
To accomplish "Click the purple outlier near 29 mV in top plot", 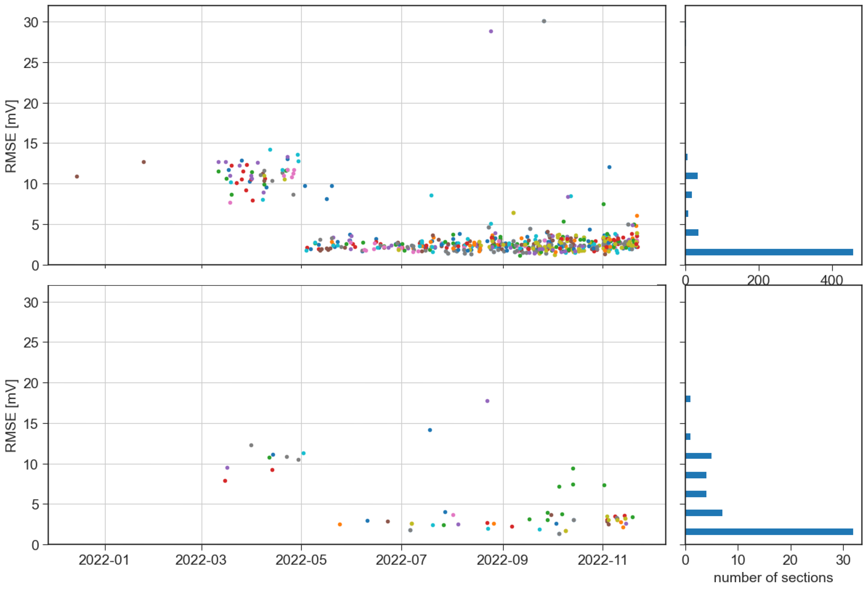I will [x=491, y=31].
